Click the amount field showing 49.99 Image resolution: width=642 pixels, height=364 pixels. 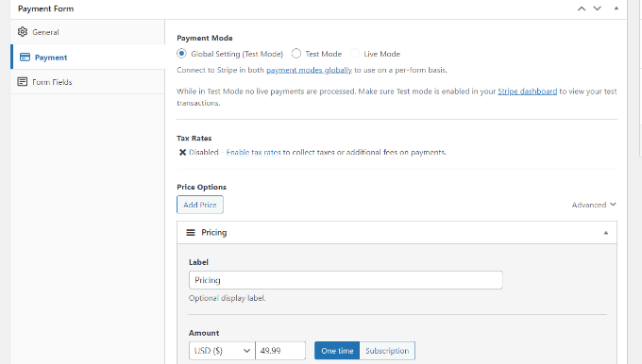[x=280, y=351]
